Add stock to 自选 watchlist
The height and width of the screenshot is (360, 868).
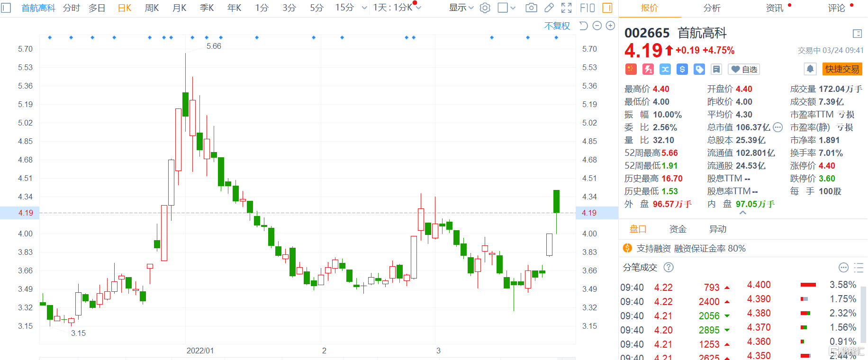click(x=743, y=69)
